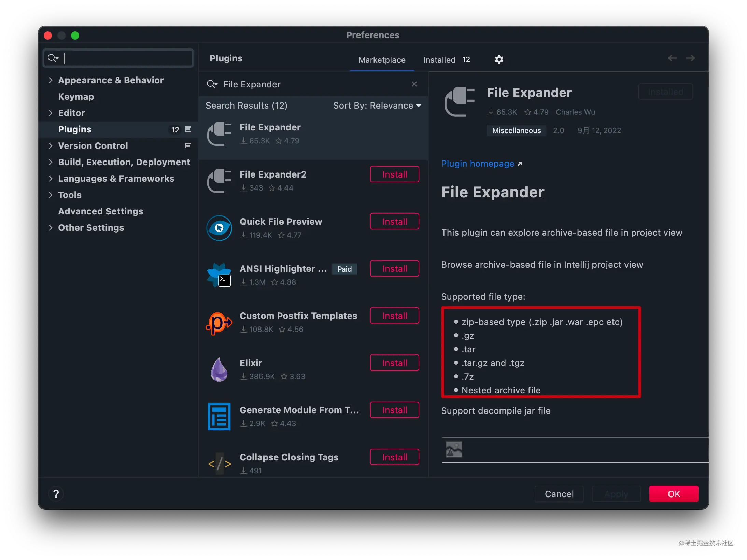Click the star rating icon in detail header
The image size is (747, 560).
coord(528,112)
